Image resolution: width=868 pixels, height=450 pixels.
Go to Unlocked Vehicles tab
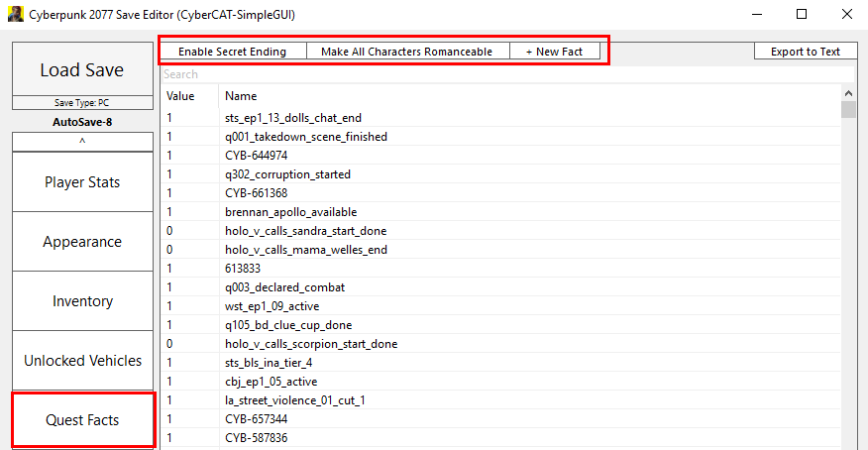tap(82, 361)
